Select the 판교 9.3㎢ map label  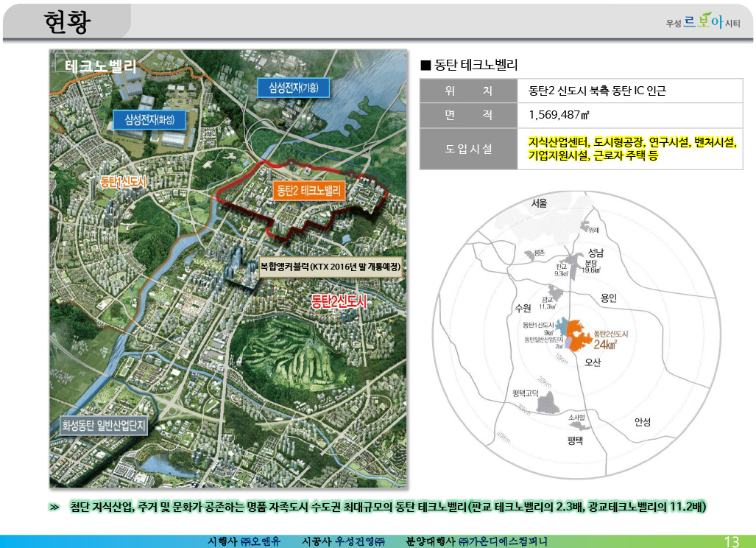(561, 270)
